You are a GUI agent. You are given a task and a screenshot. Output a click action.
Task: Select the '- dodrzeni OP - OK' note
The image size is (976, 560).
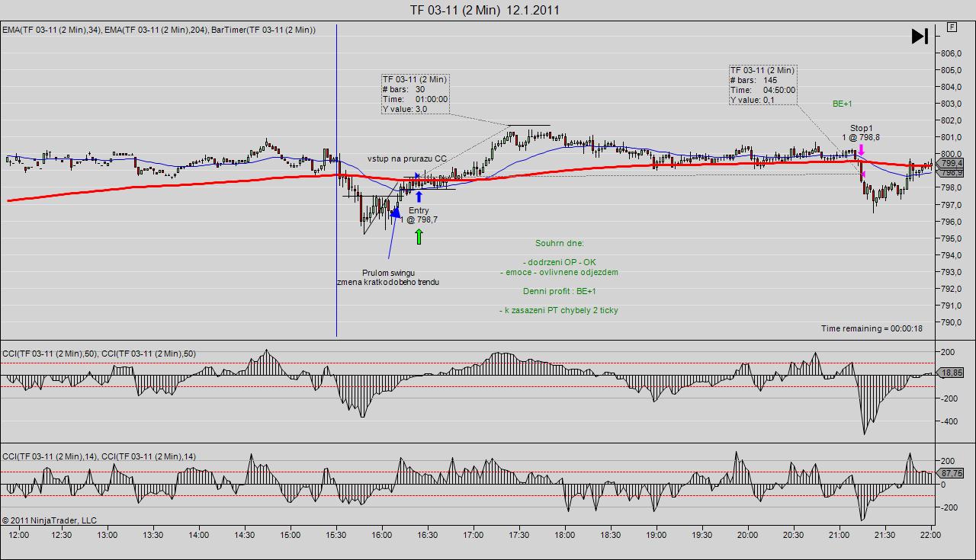pos(560,263)
